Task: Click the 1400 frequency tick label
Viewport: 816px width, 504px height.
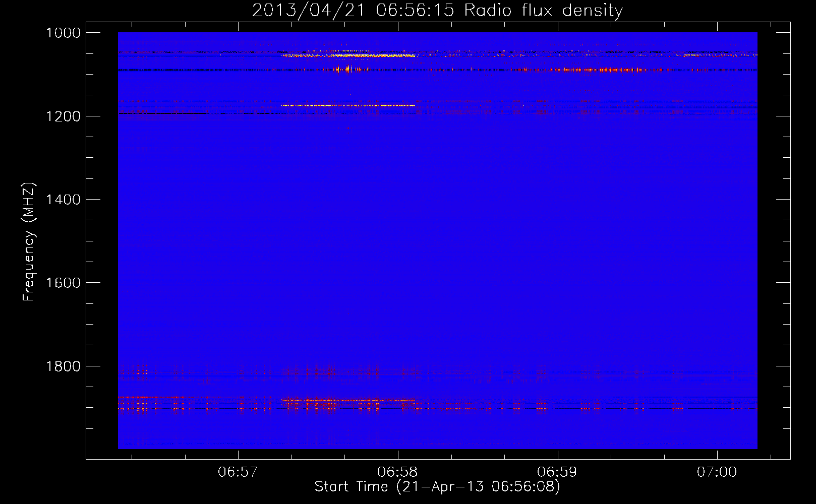Action: click(x=63, y=200)
